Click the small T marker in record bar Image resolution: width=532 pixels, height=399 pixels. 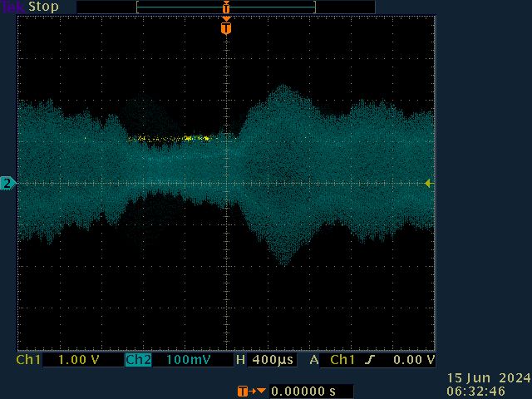click(225, 7)
